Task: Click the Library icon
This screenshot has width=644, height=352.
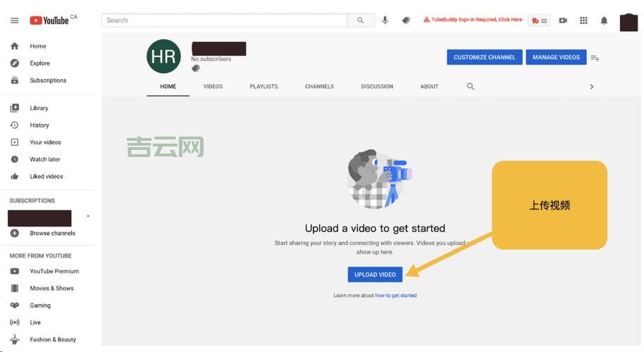Action: coord(14,108)
